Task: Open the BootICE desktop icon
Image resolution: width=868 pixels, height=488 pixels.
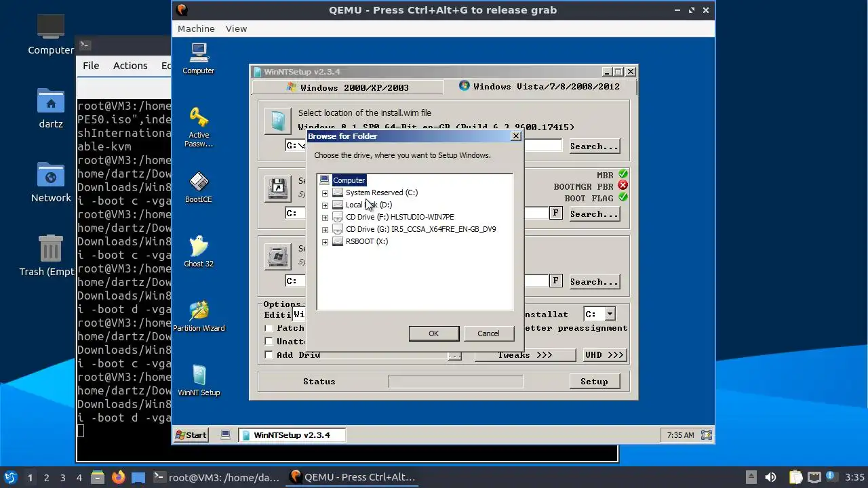Action: click(199, 186)
